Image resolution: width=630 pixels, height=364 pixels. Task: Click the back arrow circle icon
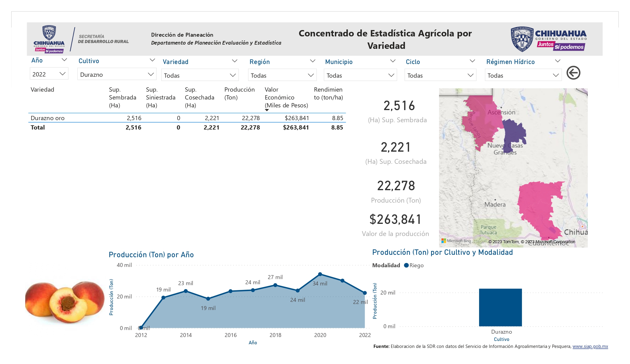pyautogui.click(x=573, y=73)
